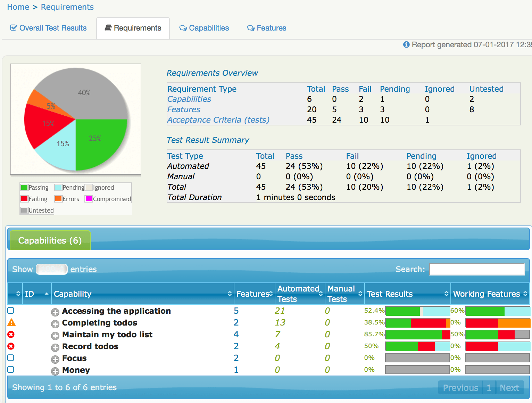Go to the Next page of entries

(509, 388)
